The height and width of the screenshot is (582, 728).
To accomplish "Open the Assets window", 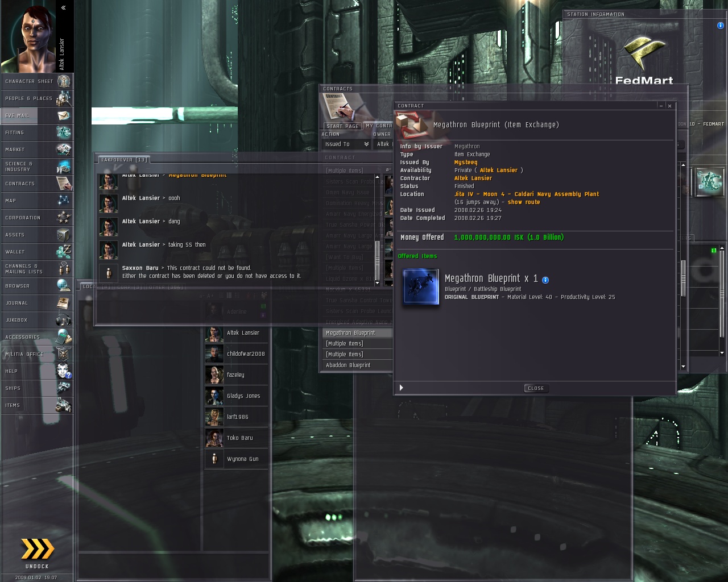I will point(37,235).
